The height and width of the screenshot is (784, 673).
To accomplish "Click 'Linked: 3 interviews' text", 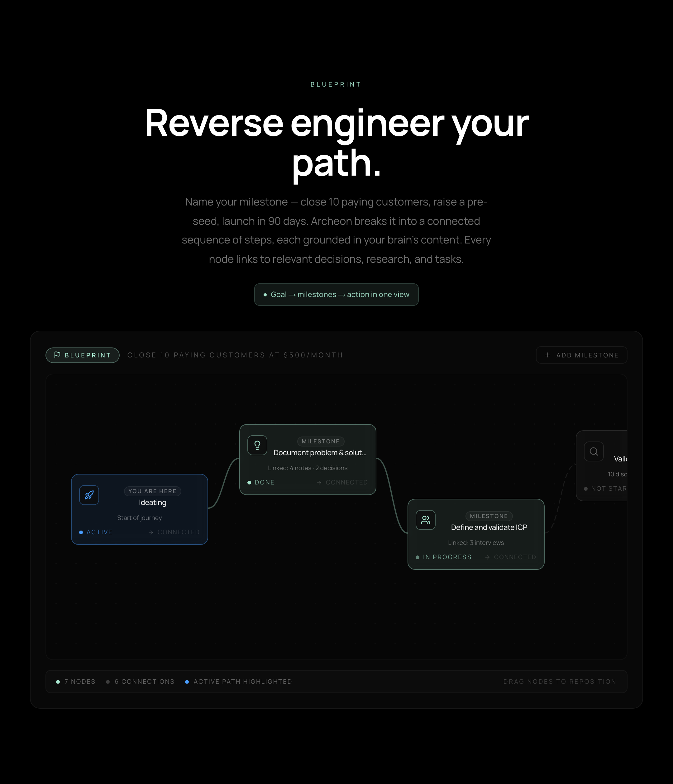I will [x=476, y=543].
